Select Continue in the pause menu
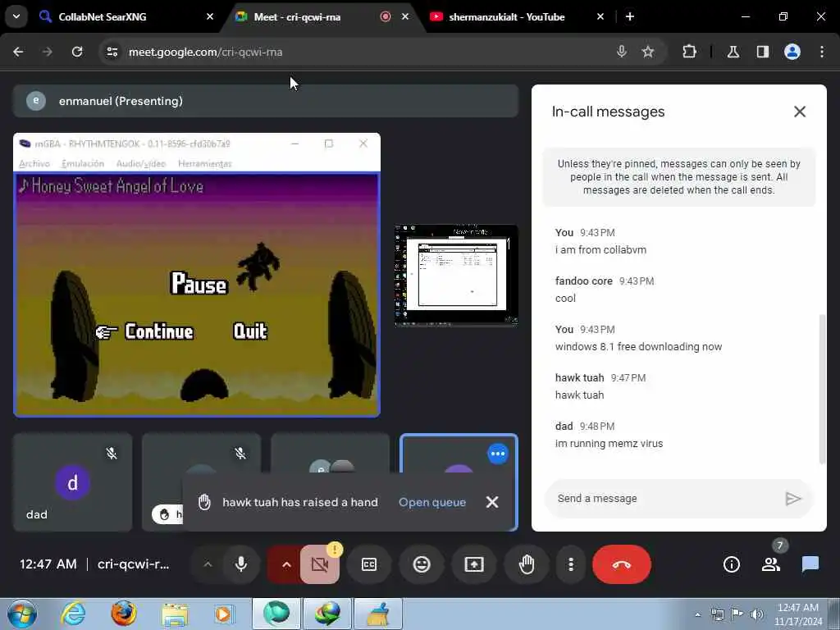 tap(158, 331)
